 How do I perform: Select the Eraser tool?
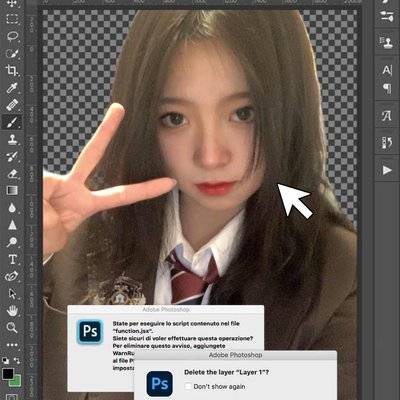tap(12, 174)
